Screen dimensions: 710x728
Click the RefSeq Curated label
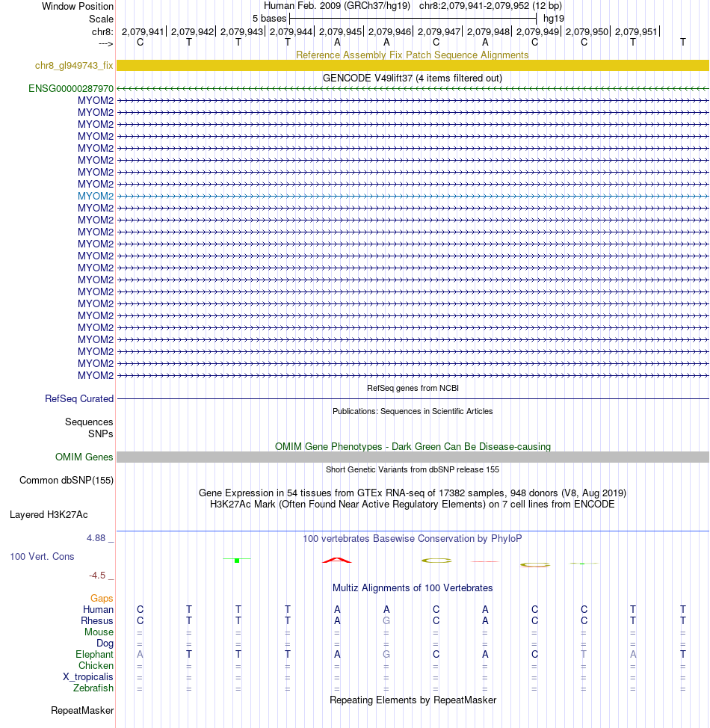[x=79, y=399]
